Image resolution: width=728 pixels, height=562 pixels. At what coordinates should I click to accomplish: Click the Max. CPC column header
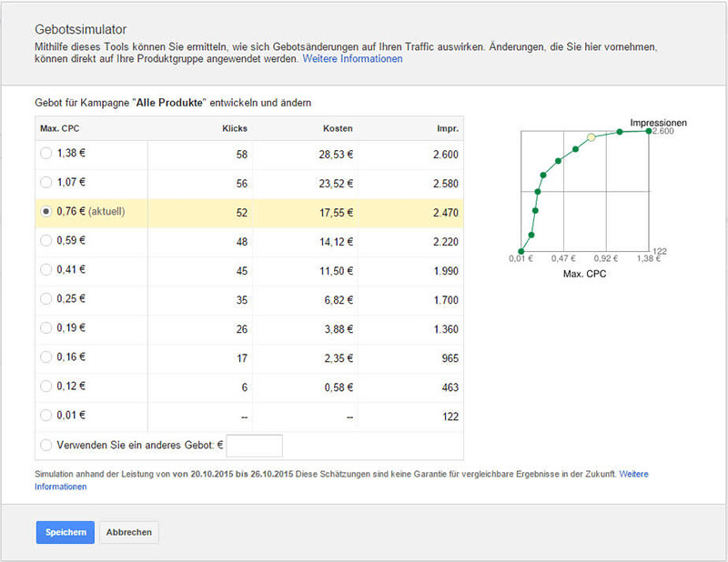pyautogui.click(x=58, y=128)
